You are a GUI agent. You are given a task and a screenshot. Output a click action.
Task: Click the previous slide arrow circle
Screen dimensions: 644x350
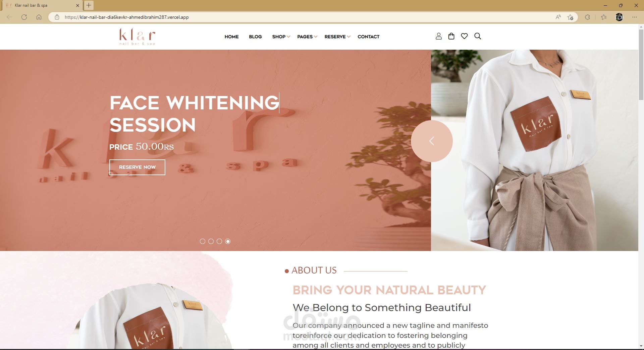point(432,141)
